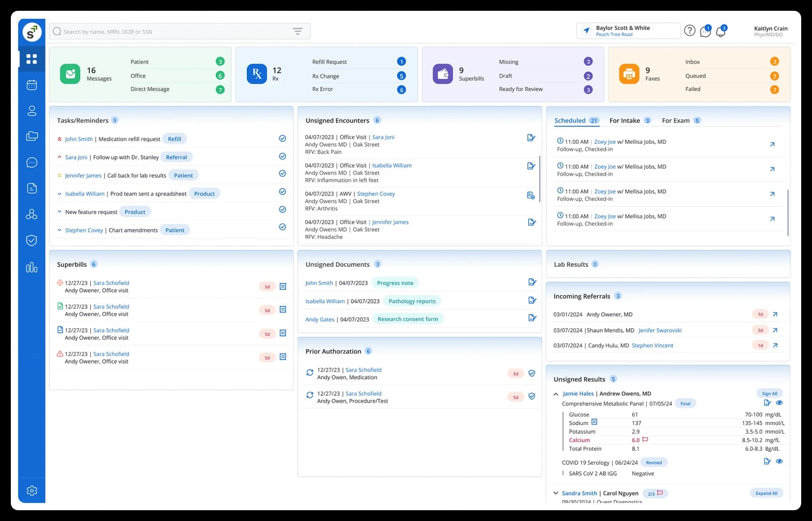The height and width of the screenshot is (521, 812).
Task: Open the first Superbills row bill icon
Action: click(283, 286)
